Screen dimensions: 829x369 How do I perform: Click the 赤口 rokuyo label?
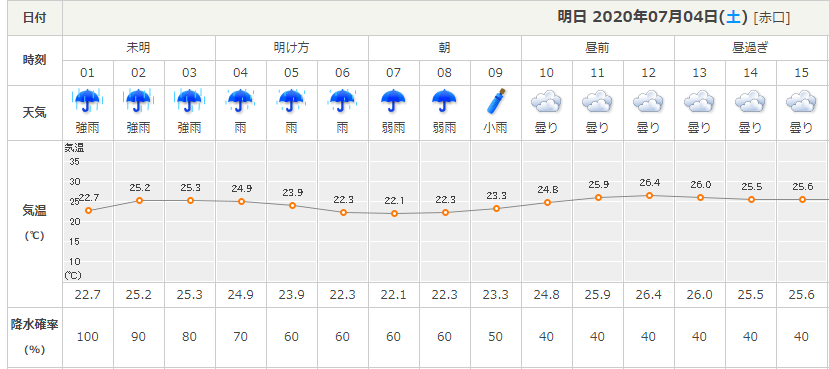(x=771, y=18)
